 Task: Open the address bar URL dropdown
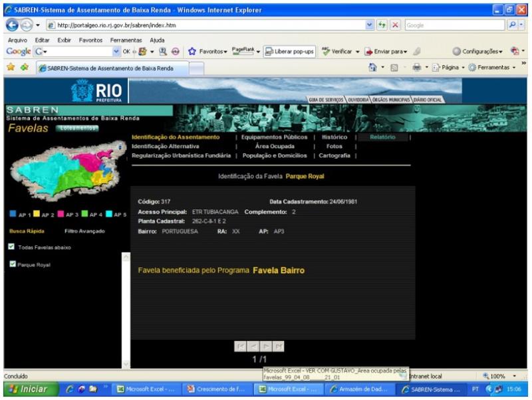click(370, 25)
